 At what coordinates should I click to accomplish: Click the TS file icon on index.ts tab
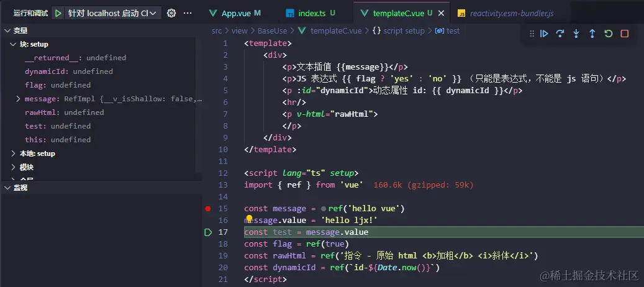(290, 13)
